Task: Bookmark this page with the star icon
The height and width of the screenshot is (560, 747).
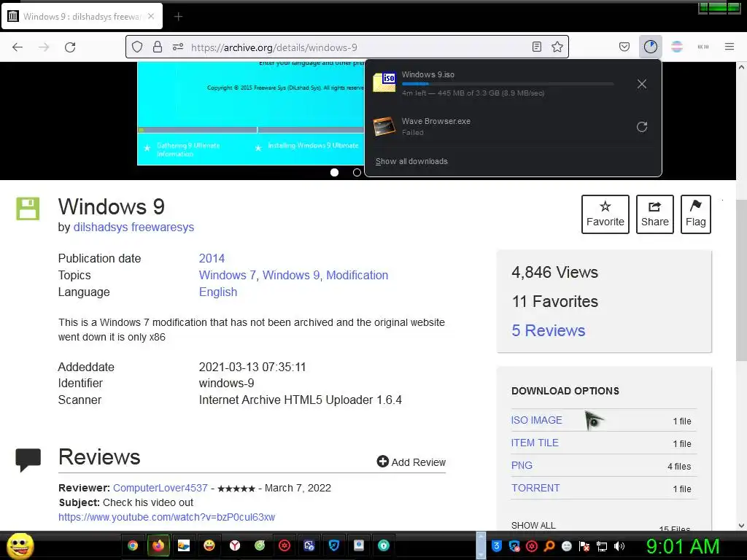Action: pyautogui.click(x=557, y=47)
